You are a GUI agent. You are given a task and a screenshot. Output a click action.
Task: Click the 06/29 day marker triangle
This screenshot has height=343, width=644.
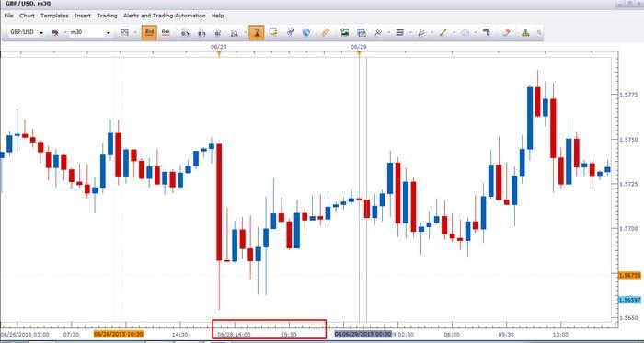tap(359, 53)
